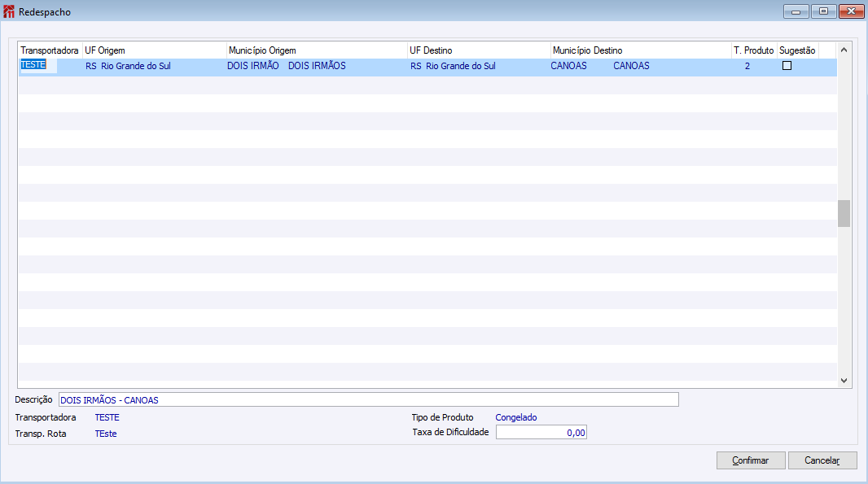Click the Transportadora value TESTE below grid
Image resolution: width=868 pixels, height=484 pixels.
(x=107, y=417)
